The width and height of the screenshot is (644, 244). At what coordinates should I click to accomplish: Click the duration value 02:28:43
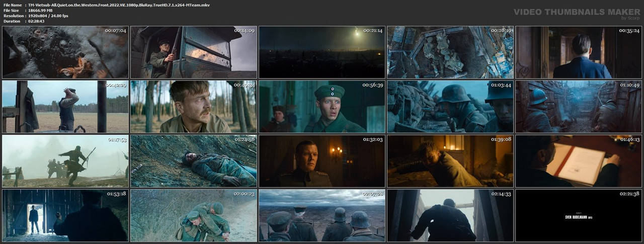(x=37, y=21)
